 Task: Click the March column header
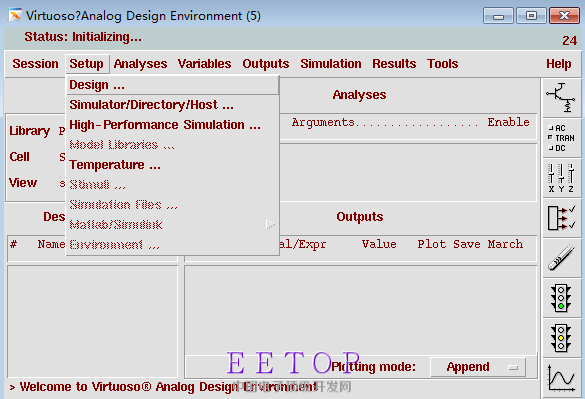pos(505,244)
